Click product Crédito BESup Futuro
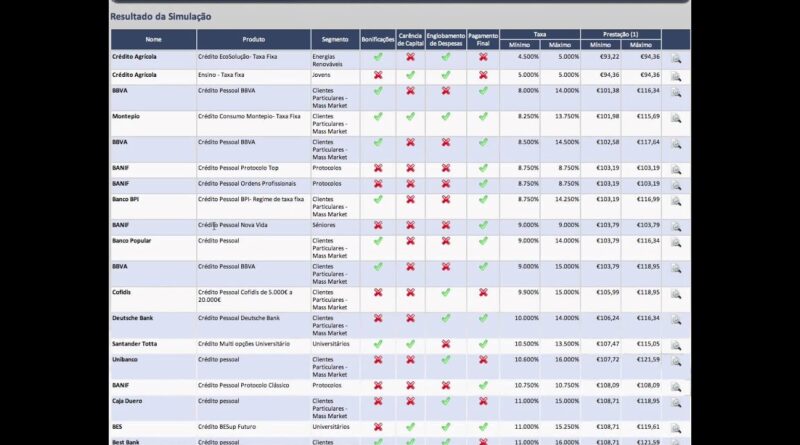Screen dimensions: 800x445 coord(227,427)
